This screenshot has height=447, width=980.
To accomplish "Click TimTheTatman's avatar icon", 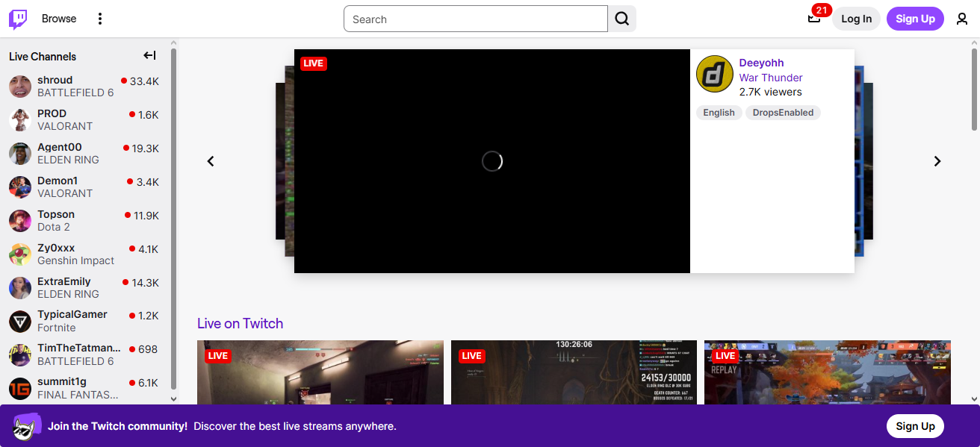I will pyautogui.click(x=20, y=355).
